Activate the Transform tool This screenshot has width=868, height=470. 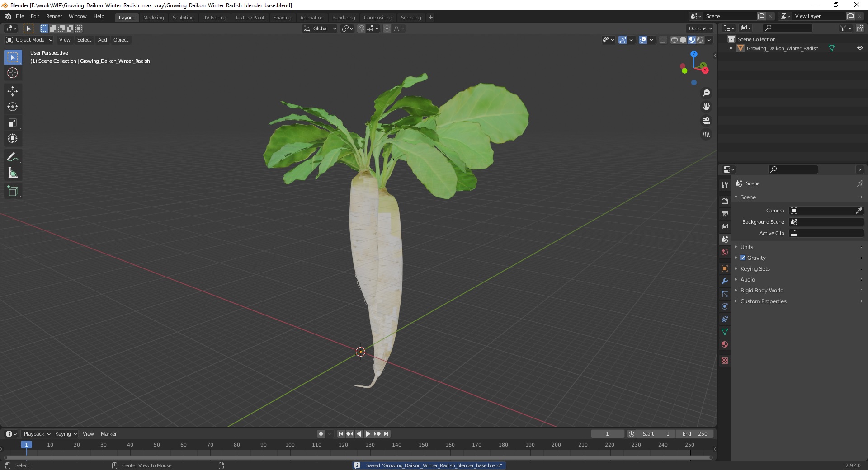tap(13, 139)
